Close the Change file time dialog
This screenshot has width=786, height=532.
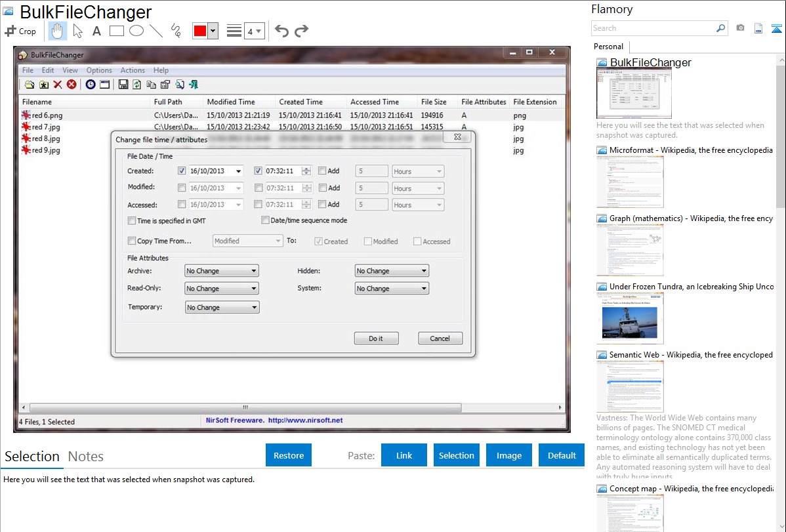(457, 137)
